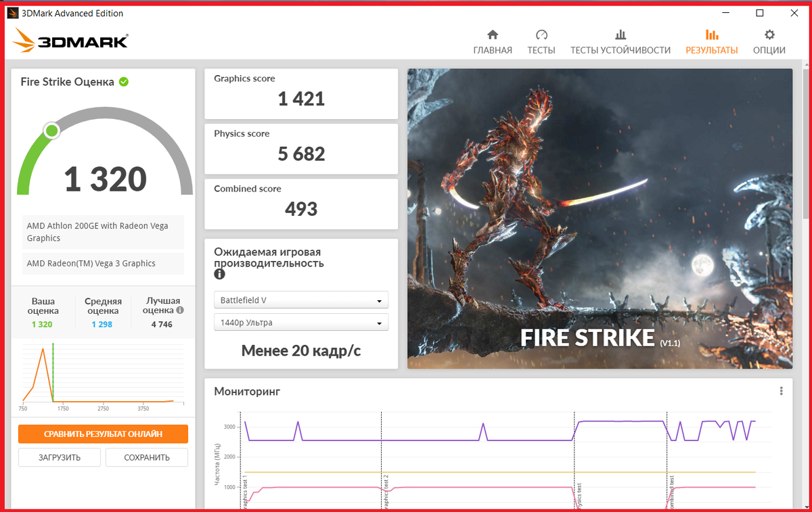Click the Graphics test 2 marker line

click(x=382, y=460)
